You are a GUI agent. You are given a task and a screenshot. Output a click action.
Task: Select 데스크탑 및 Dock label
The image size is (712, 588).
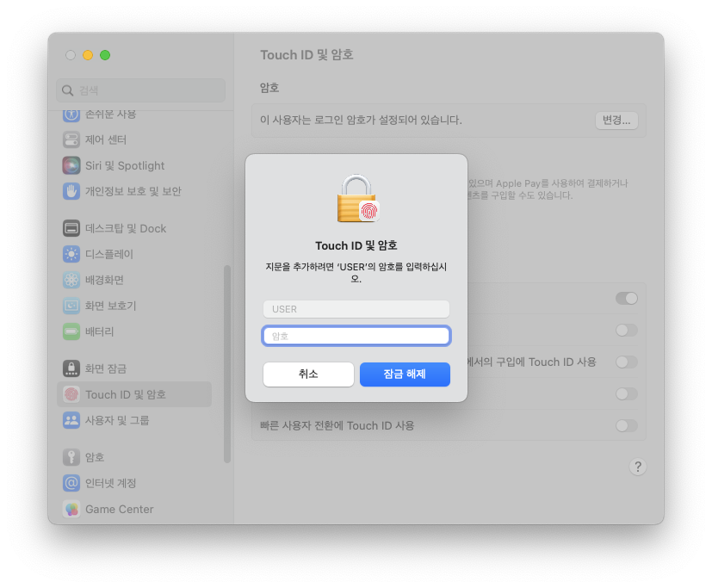[x=126, y=228]
